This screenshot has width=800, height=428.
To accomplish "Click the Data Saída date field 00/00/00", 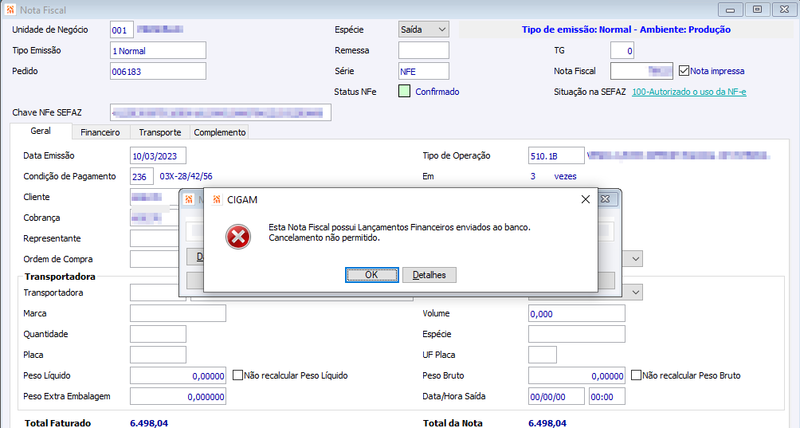I will [556, 396].
